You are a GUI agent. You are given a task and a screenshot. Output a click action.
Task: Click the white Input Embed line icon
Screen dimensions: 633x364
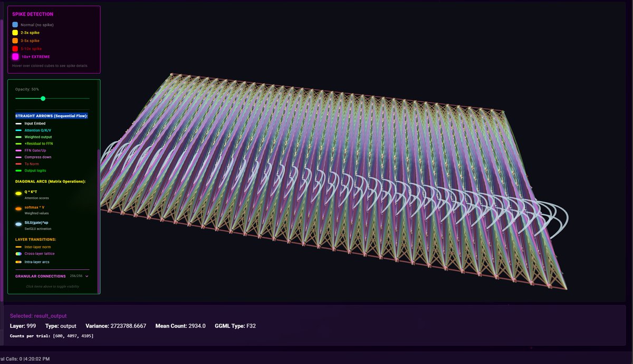click(18, 123)
